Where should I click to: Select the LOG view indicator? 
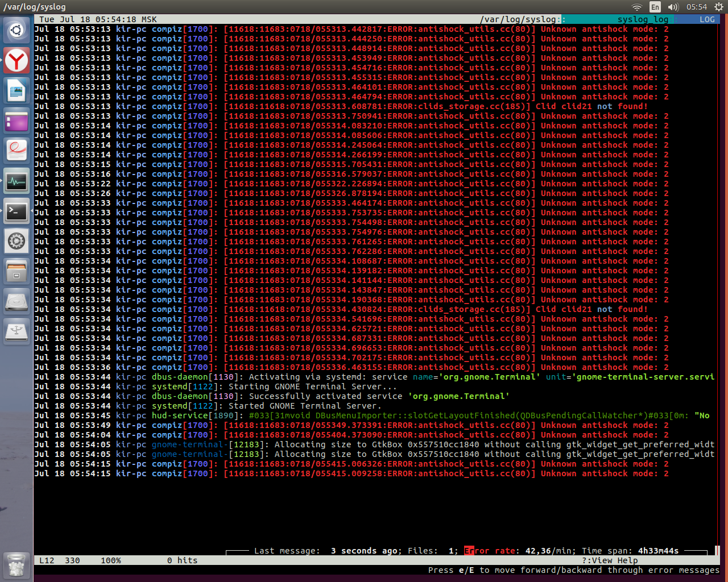(x=707, y=19)
